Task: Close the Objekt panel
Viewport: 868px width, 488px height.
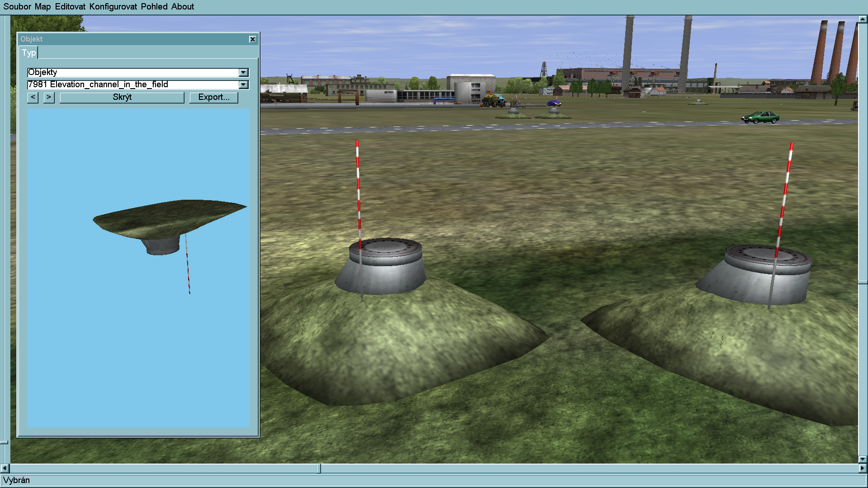Action: (253, 39)
